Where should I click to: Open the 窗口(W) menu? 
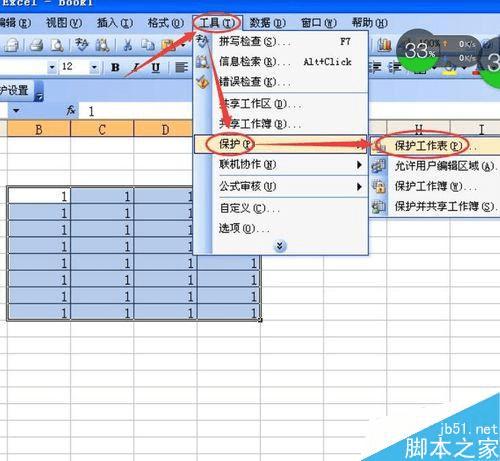pos(319,23)
